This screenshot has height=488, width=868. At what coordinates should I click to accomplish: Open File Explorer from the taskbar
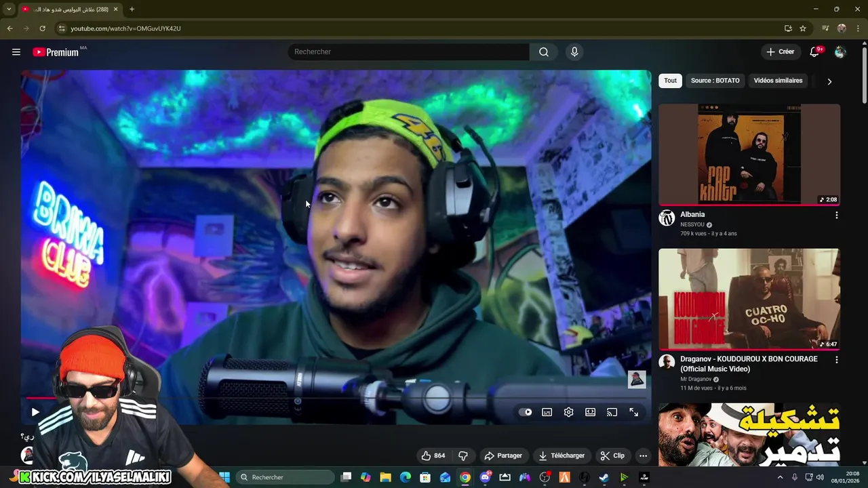[x=385, y=477]
